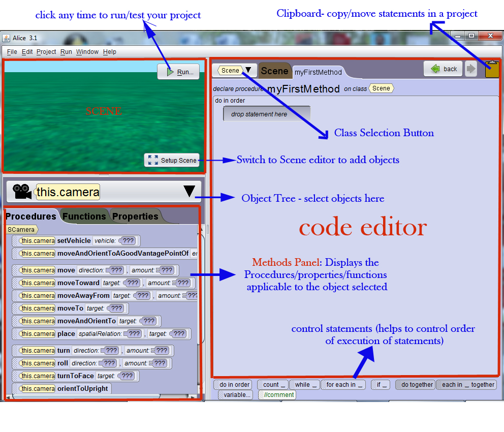This screenshot has height=432, width=504.
Task: Switch to the Functions tab
Action: [x=84, y=216]
